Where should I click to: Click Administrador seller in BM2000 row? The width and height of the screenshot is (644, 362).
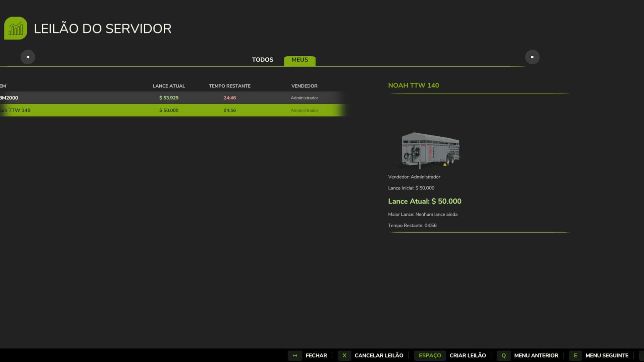pyautogui.click(x=304, y=98)
